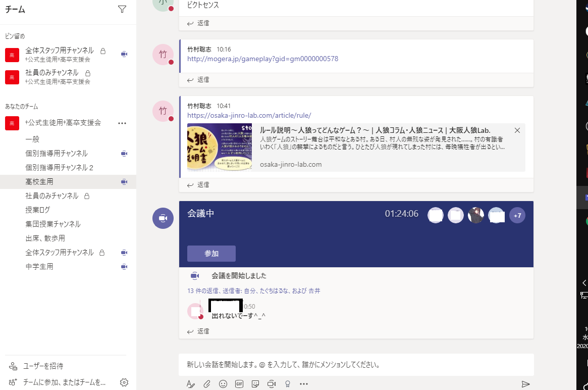Select the 高校生用 channel
Image resolution: width=588 pixels, height=390 pixels.
[39, 181]
